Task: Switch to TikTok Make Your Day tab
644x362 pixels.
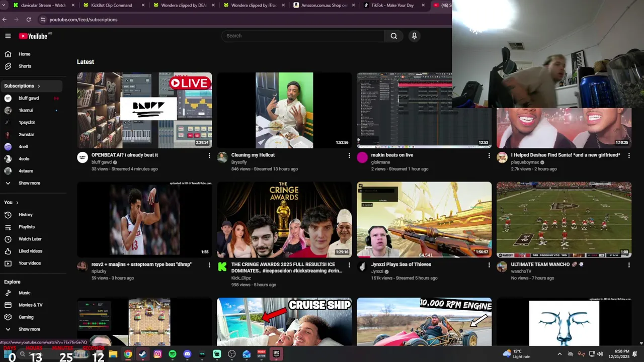Action: pyautogui.click(x=393, y=5)
